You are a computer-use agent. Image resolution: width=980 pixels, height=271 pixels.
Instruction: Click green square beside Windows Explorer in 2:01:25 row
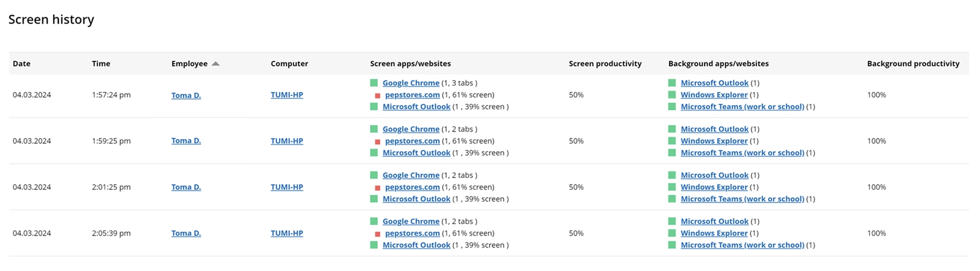(x=672, y=187)
